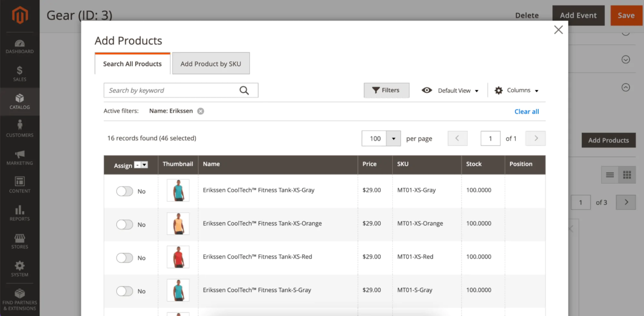Open the Customers sidebar icon
Viewport: 644px width, 316px height.
(19, 129)
